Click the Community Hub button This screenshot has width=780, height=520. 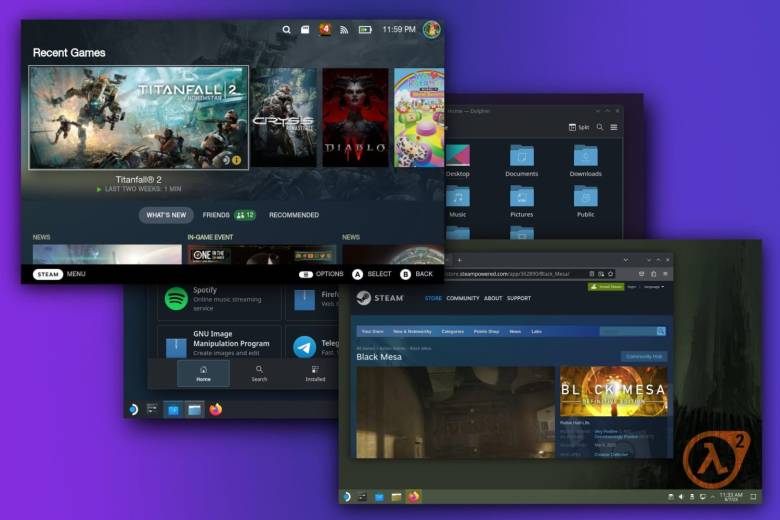coord(644,356)
